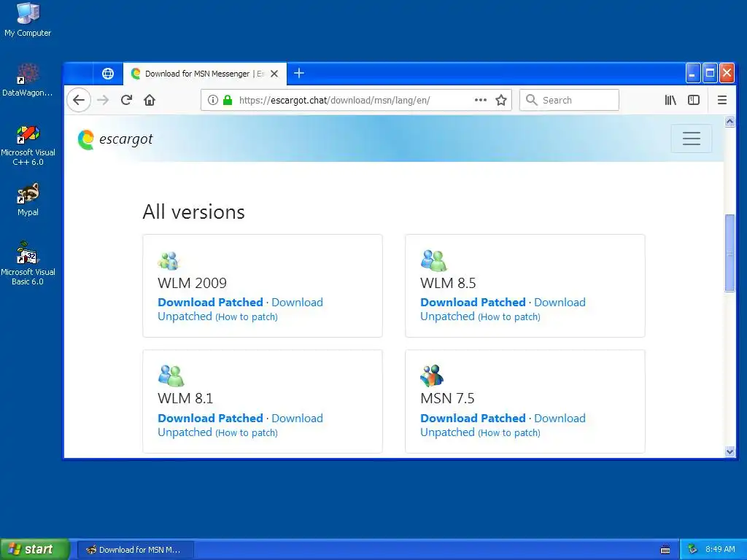
Task: Download Unpatched WLM 2009
Action: tap(240, 309)
